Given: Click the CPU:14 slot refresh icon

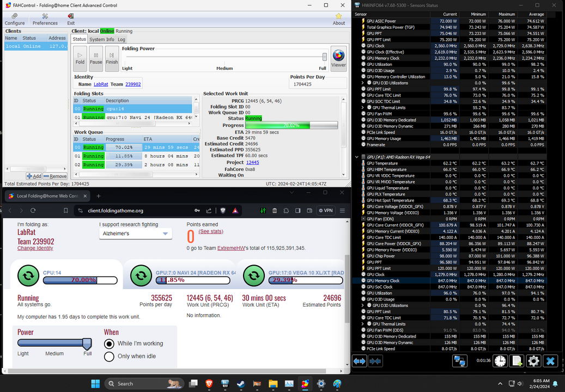Looking at the screenshot, I should tap(28, 275).
